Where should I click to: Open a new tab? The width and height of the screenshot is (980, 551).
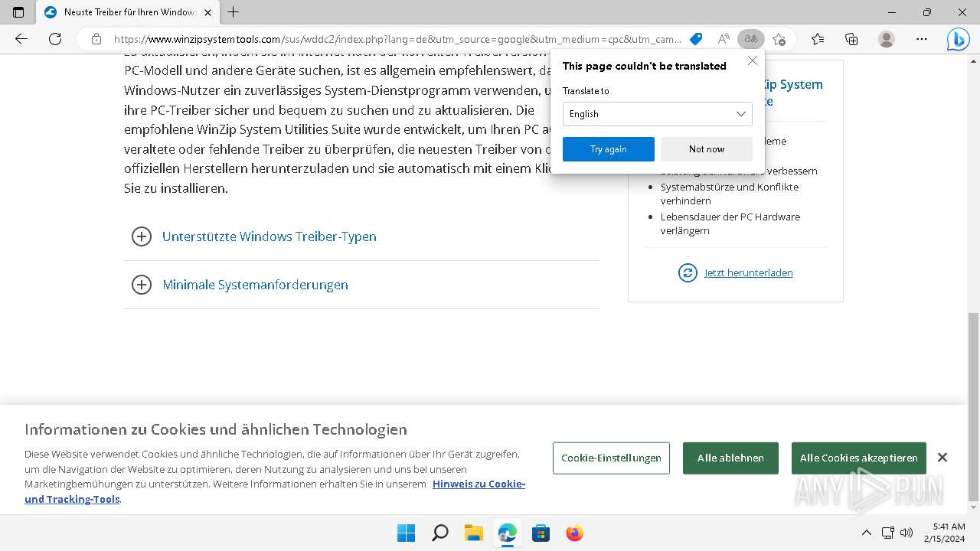234,12
